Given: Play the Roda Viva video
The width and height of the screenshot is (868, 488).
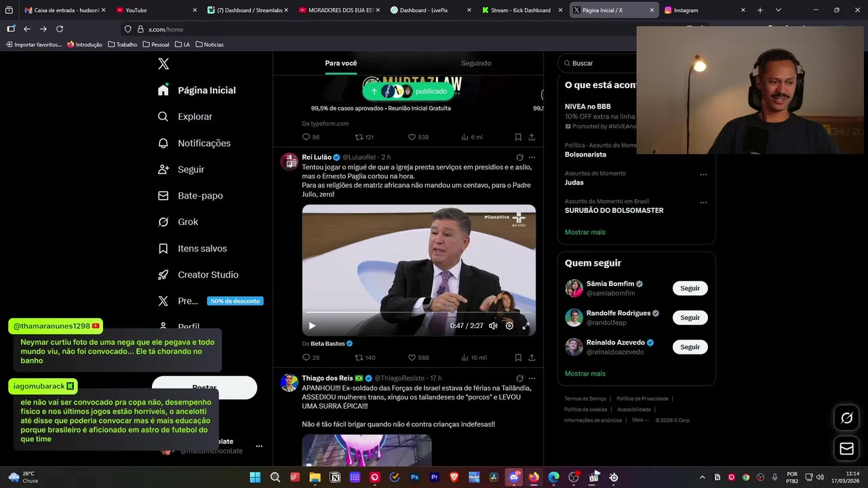Looking at the screenshot, I should [x=312, y=326].
